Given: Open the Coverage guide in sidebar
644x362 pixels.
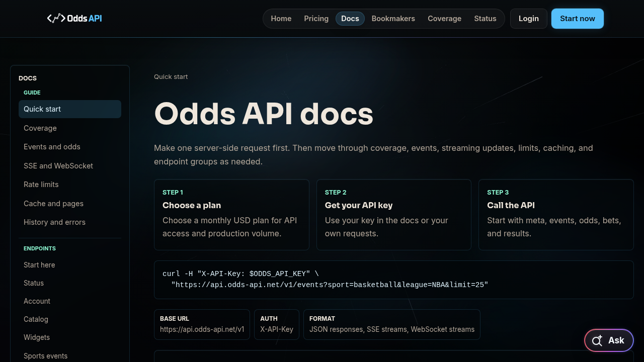Looking at the screenshot, I should tap(70, 128).
